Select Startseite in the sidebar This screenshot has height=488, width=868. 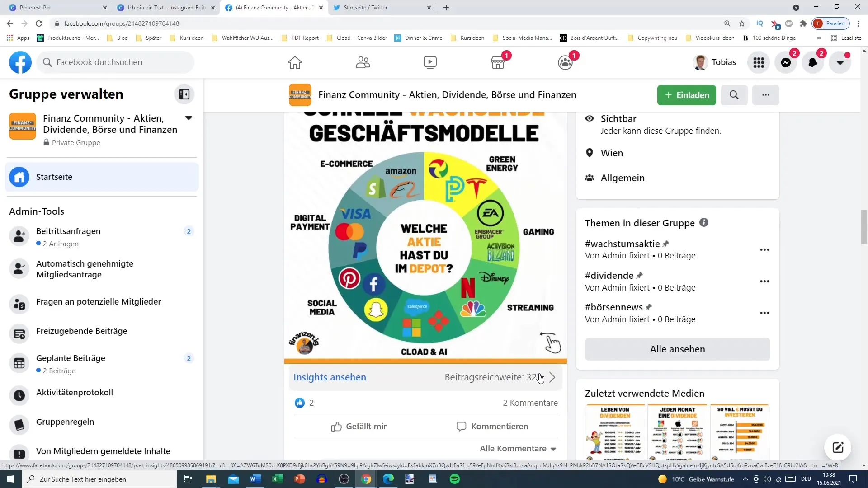pos(102,177)
